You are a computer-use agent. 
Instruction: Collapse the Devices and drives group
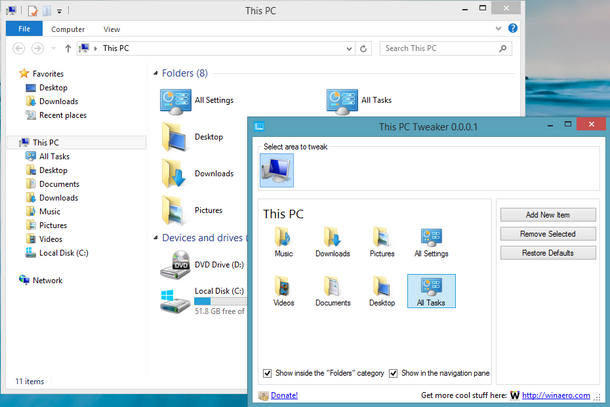pos(156,238)
